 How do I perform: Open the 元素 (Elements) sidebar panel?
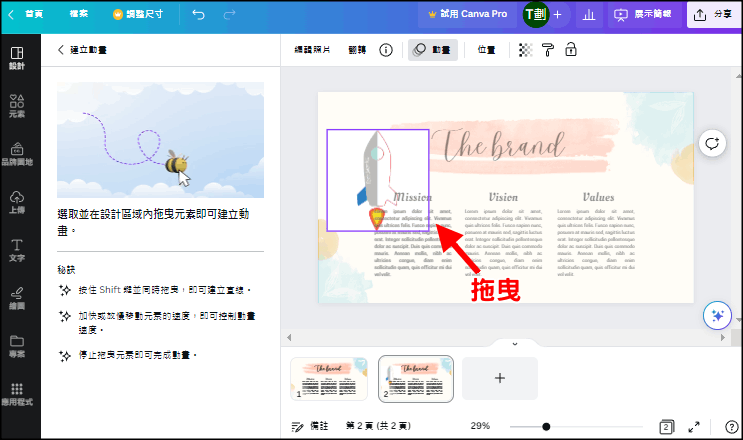pos(17,106)
